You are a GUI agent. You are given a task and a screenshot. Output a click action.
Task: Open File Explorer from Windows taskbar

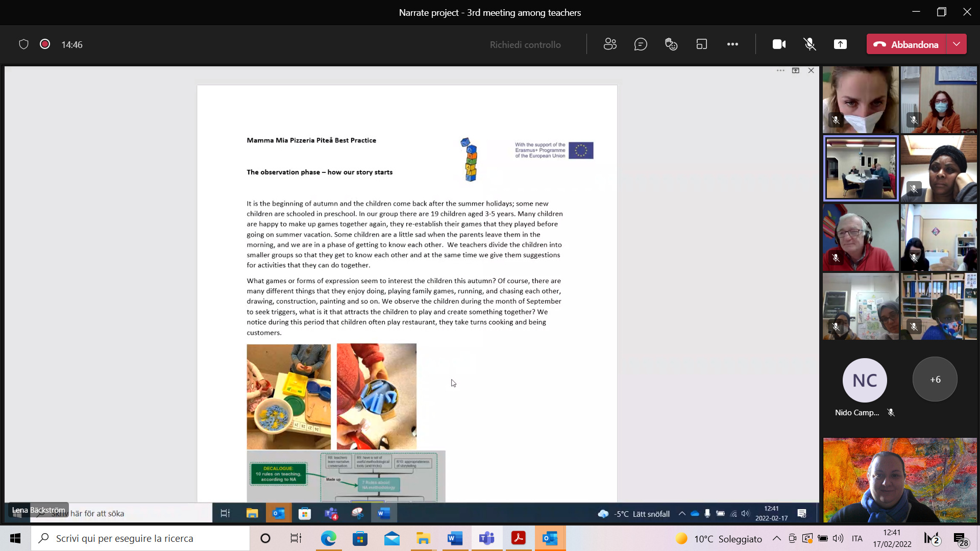424,538
